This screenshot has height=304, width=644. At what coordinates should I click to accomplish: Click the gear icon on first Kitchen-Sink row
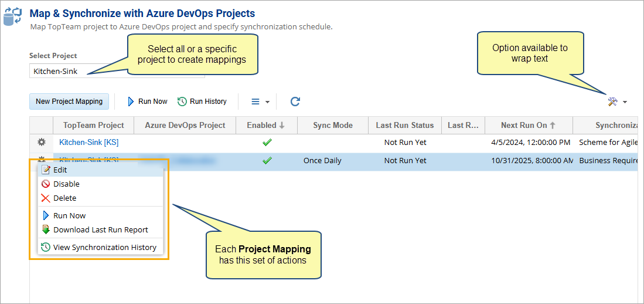tap(42, 142)
